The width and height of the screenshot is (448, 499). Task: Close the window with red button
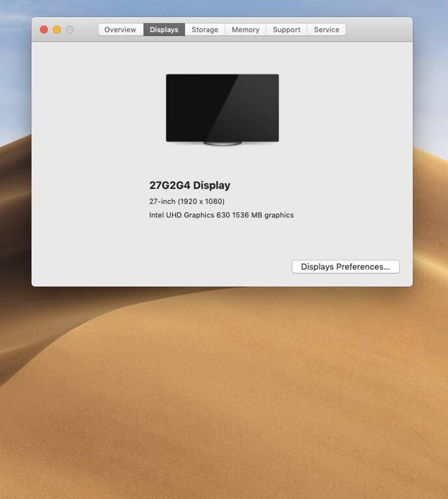[44, 29]
